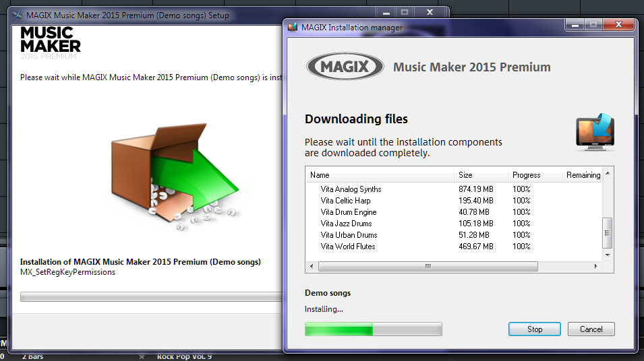Click the 469.67 MB size cell
The height and width of the screenshot is (361, 644).
pyautogui.click(x=475, y=247)
